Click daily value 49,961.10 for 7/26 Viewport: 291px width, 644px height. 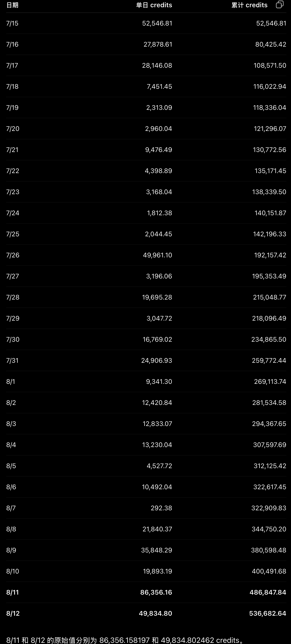coord(157,255)
